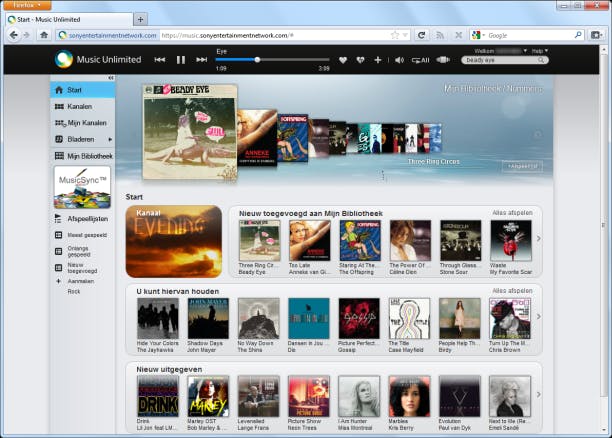Image resolution: width=612 pixels, height=438 pixels.
Task: Reload the page with the refresh icon
Action: coord(421,35)
